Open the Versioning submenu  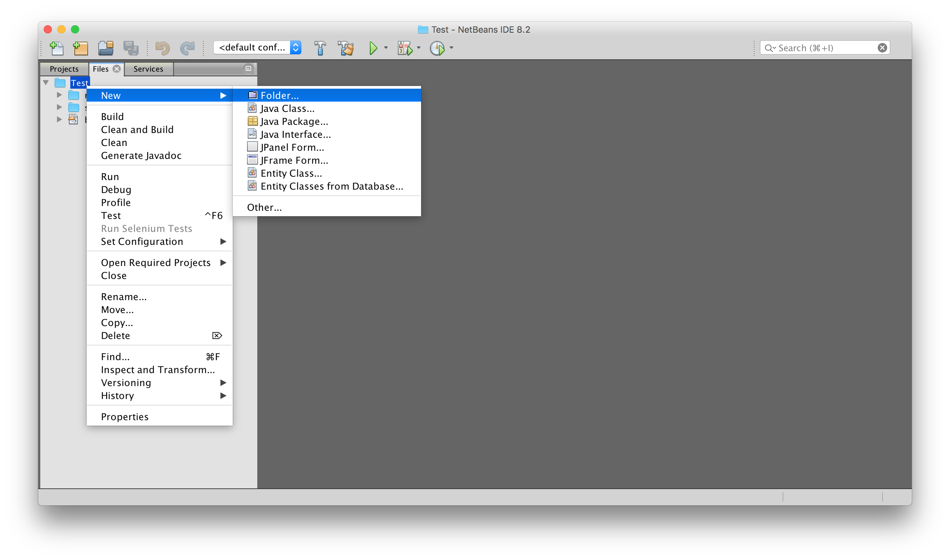(x=160, y=383)
